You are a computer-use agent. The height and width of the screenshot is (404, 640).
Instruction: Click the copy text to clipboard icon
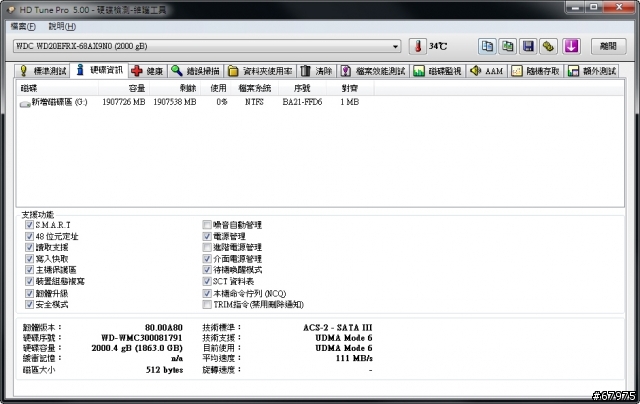point(487,46)
